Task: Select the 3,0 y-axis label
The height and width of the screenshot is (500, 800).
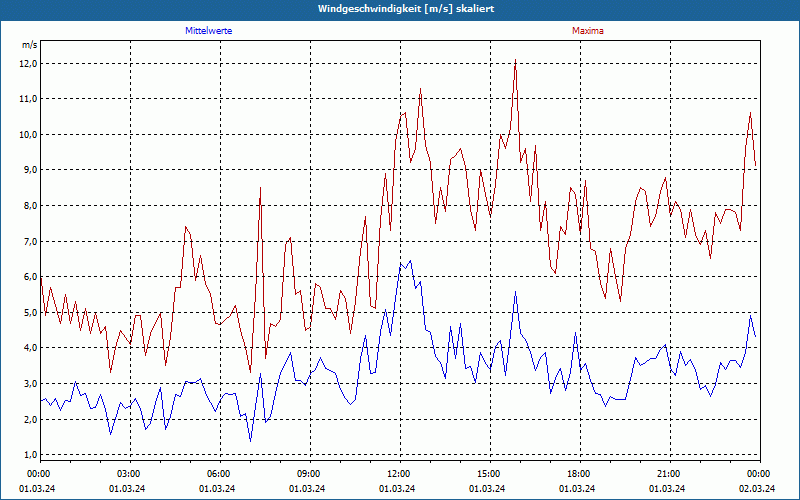Action: [30, 384]
